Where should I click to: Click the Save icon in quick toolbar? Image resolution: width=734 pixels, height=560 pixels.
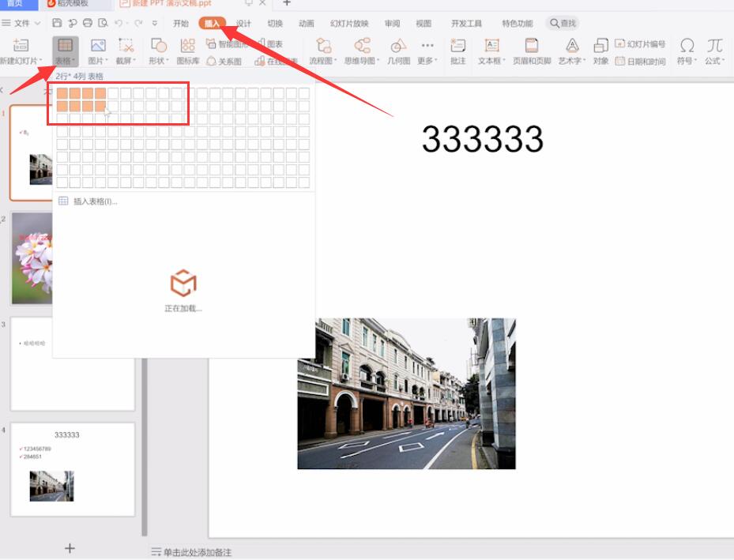(57, 23)
